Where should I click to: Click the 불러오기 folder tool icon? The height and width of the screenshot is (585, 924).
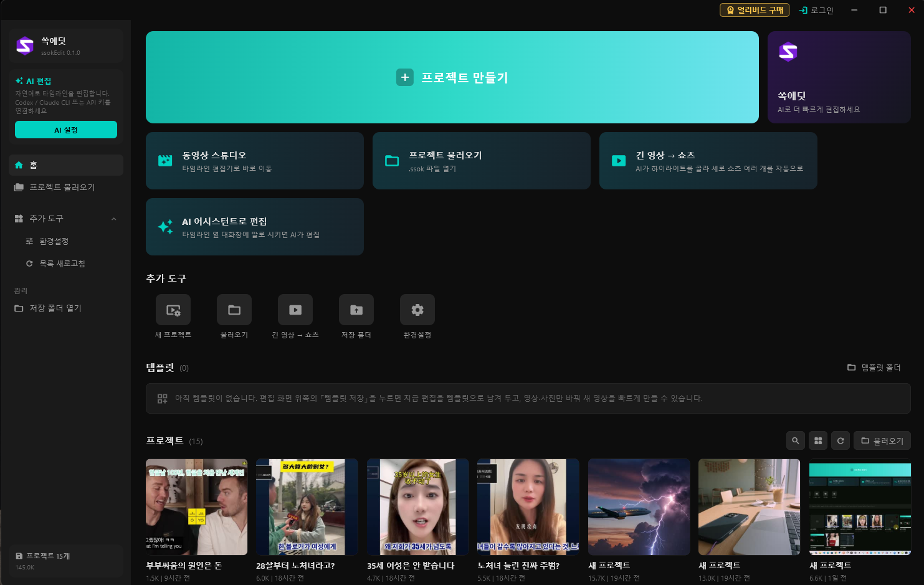[x=234, y=310]
